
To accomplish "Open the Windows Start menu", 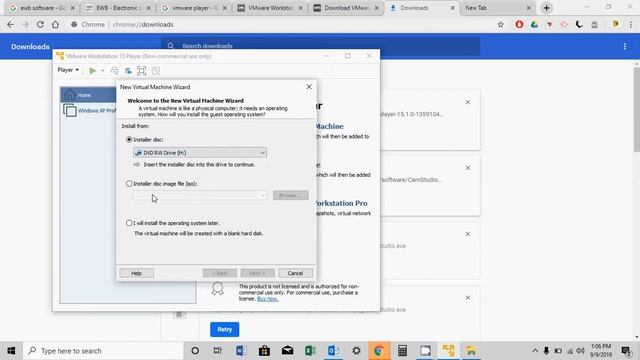I will [11, 351].
